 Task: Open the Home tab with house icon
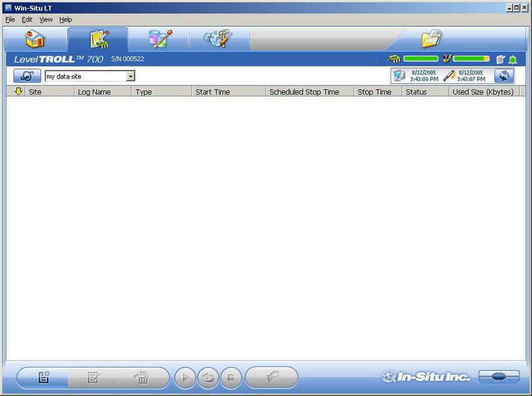(35, 39)
